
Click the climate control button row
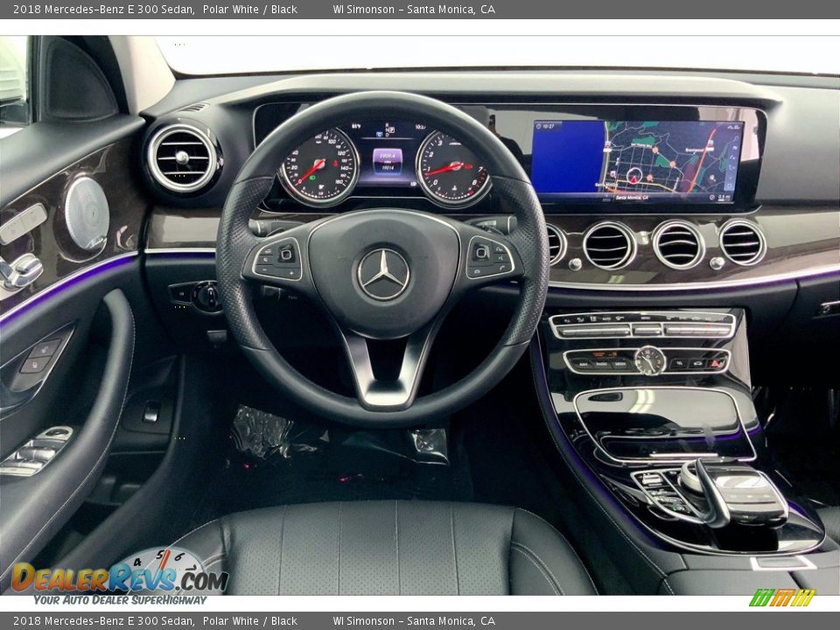click(642, 325)
